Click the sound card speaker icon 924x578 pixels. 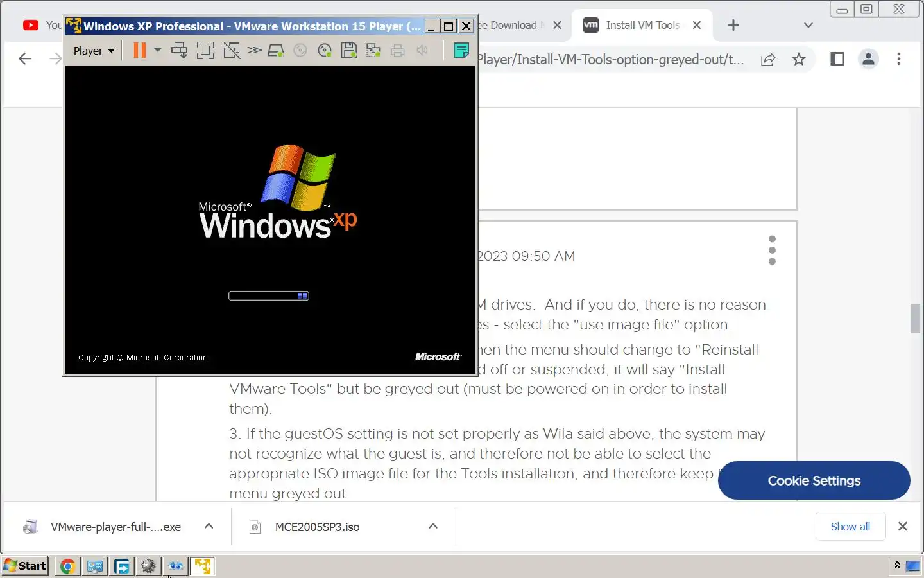click(x=422, y=50)
